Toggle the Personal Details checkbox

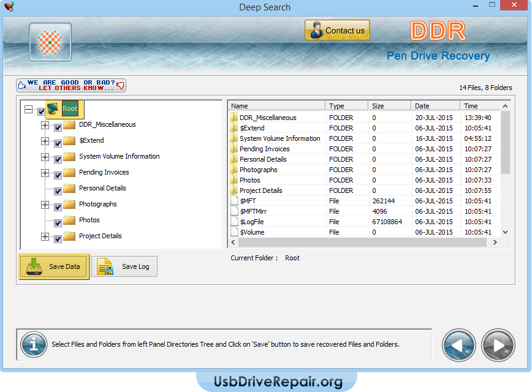point(58,191)
